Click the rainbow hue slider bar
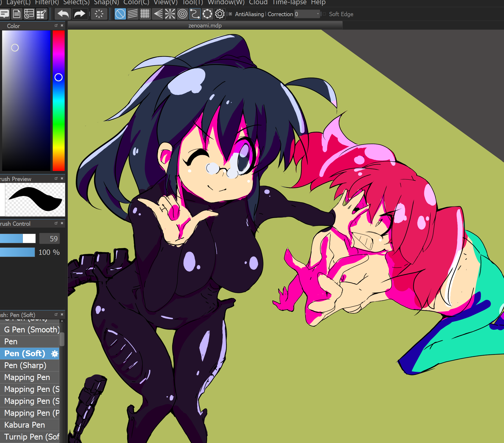 click(x=59, y=101)
